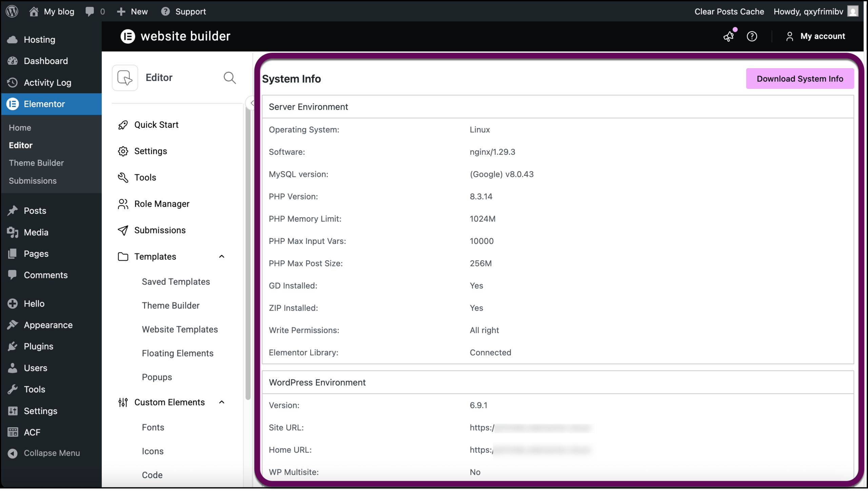Click Clear Posts Cache link
This screenshot has height=491, width=868.
tap(729, 12)
